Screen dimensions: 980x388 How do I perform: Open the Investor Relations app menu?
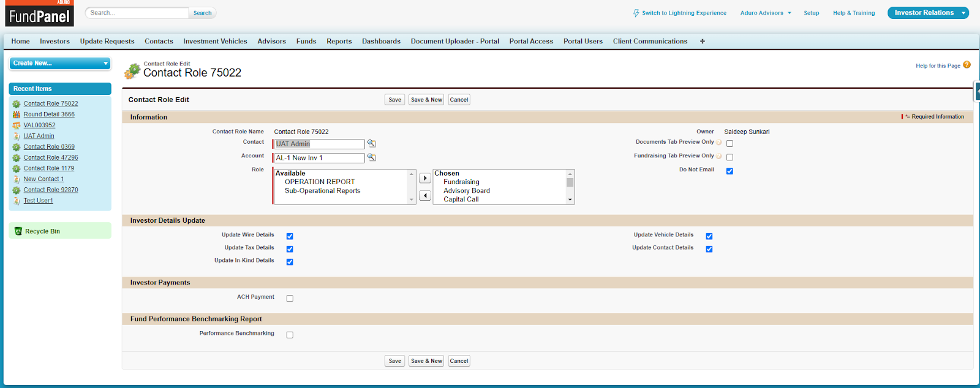pos(928,13)
